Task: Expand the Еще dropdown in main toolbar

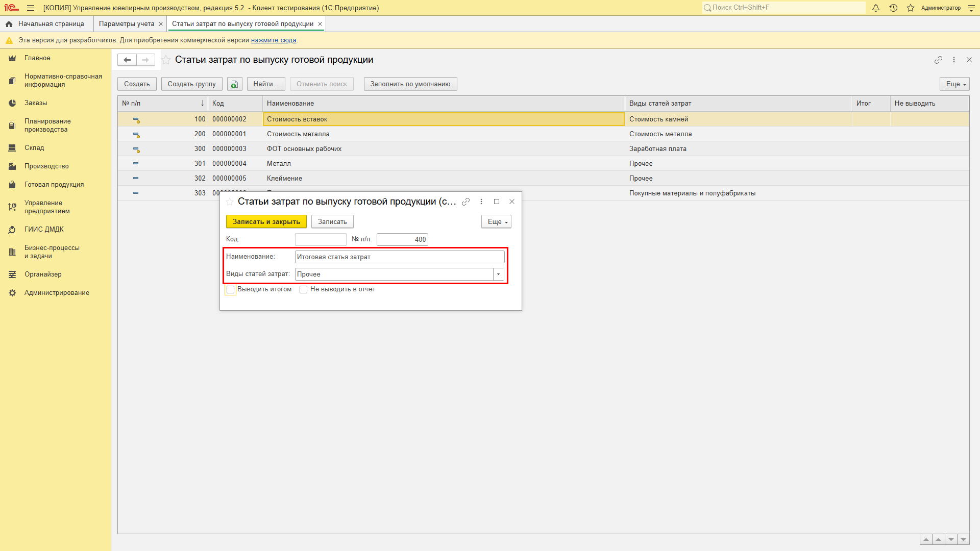Action: coord(955,84)
